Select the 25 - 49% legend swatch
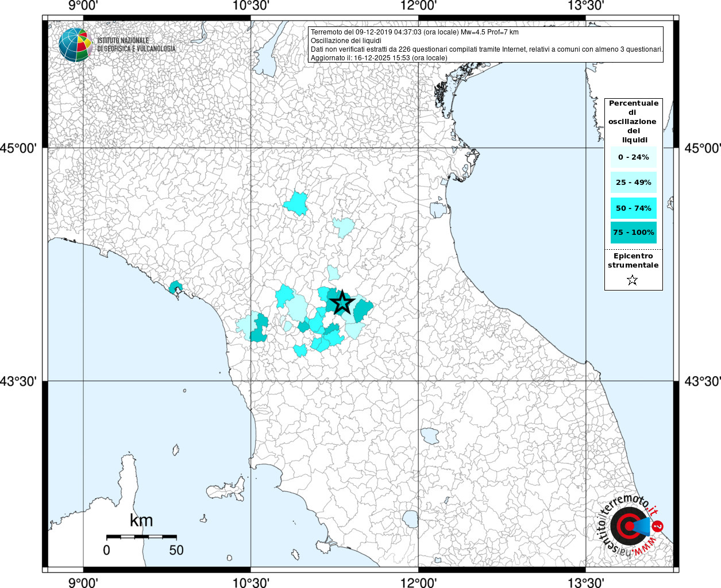The height and width of the screenshot is (588, 721). [x=634, y=183]
